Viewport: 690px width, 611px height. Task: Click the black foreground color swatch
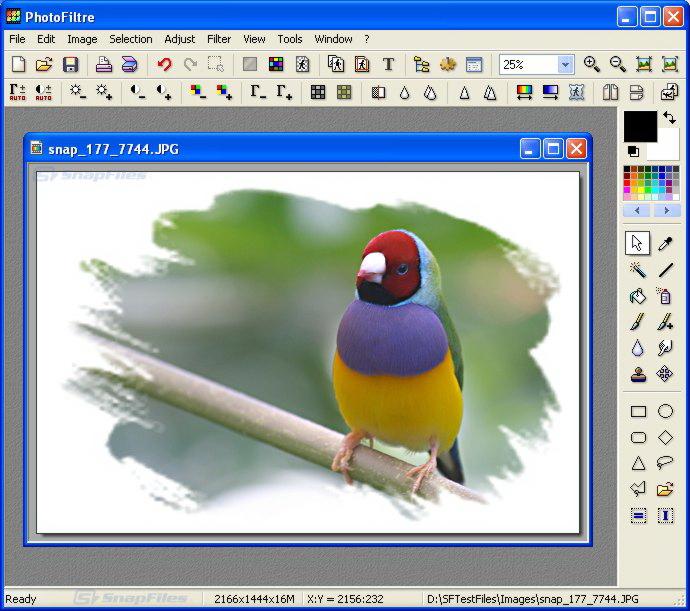640,126
